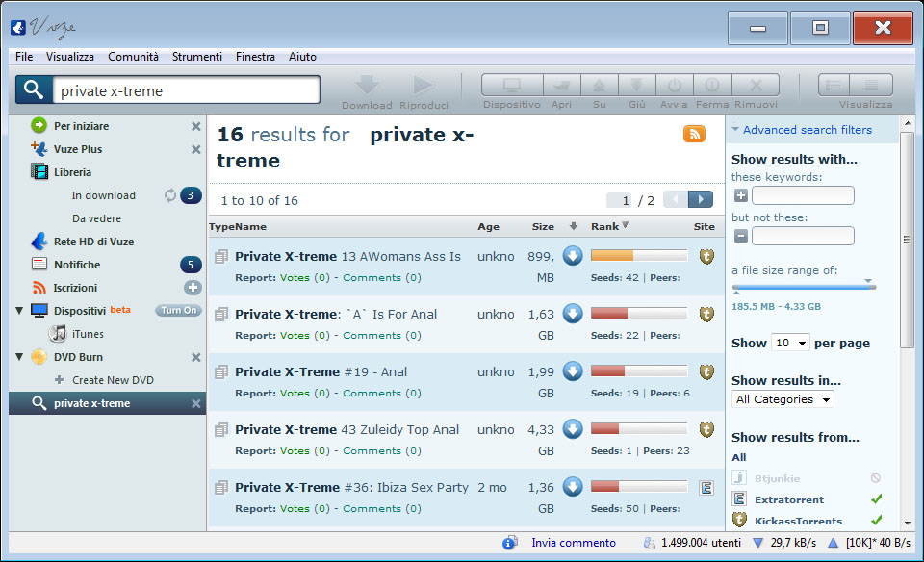Switch to list view in Visualizza control
The image size is (924, 562).
(x=834, y=86)
